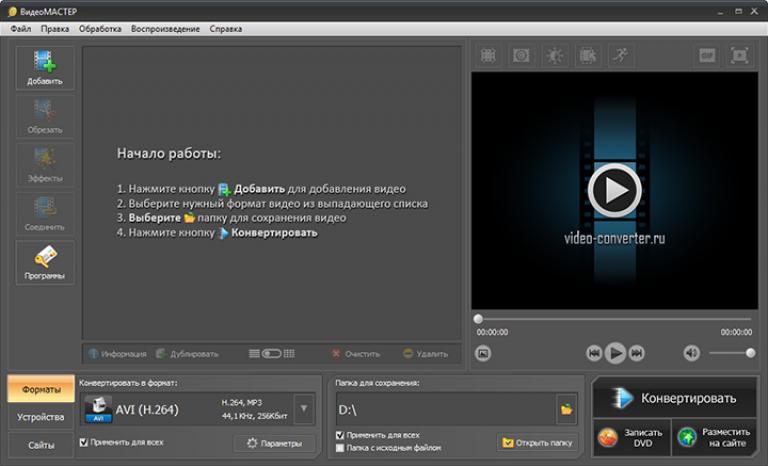The height and width of the screenshot is (466, 768).
Task: Click the Конвертировать button
Action: pyautogui.click(x=675, y=398)
